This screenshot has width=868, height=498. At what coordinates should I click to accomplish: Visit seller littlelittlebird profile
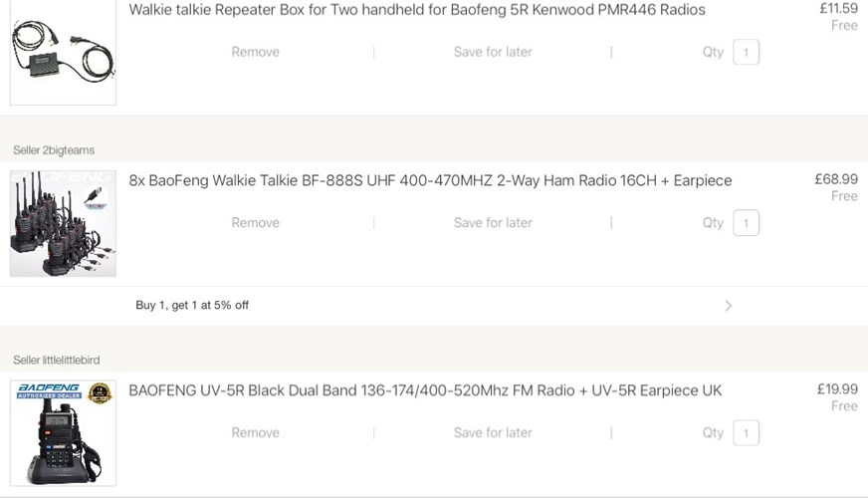point(57,361)
